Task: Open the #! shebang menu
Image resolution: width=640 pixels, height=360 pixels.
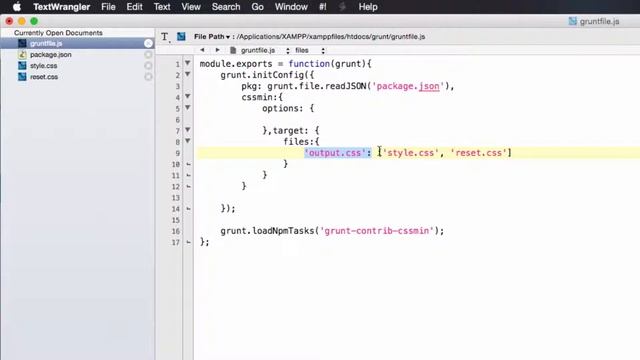Action: (322, 7)
